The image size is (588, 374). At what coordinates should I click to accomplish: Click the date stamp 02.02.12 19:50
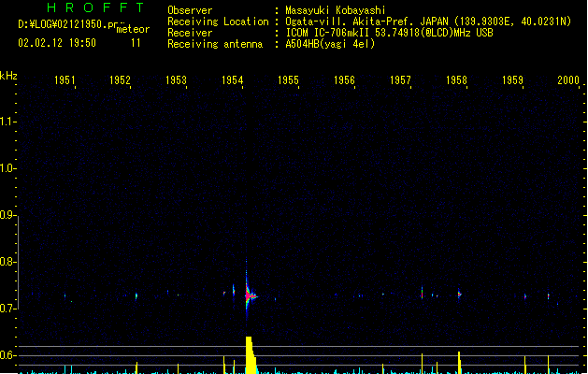coord(57,43)
